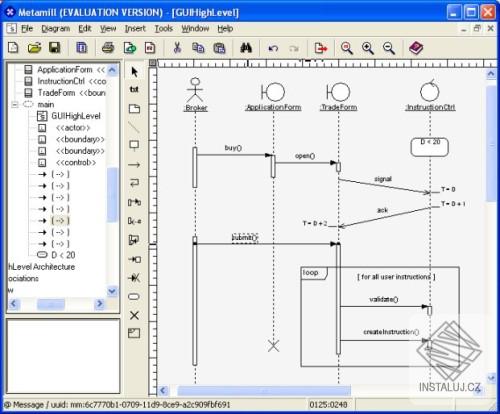Click the open() message label

[305, 156]
